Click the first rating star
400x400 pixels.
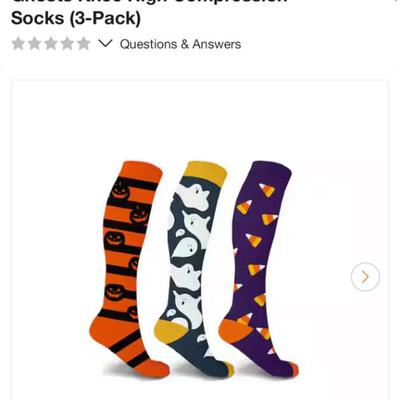coord(18,44)
